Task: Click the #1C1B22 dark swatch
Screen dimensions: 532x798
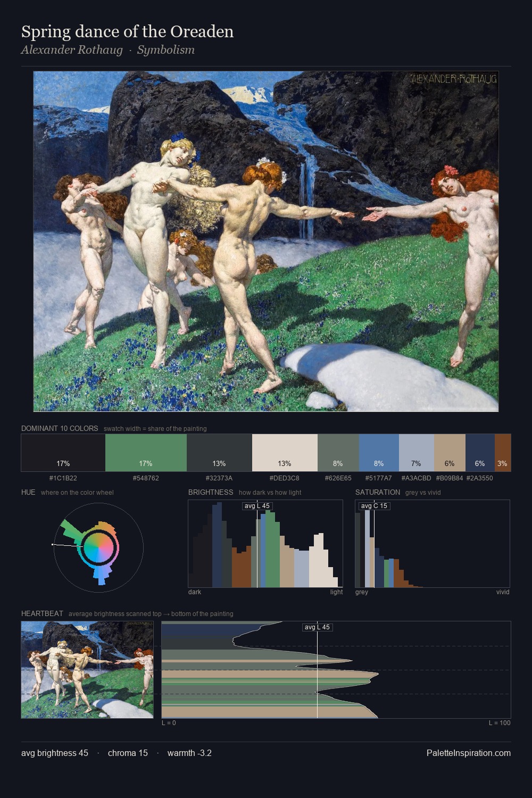Action: click(x=63, y=453)
